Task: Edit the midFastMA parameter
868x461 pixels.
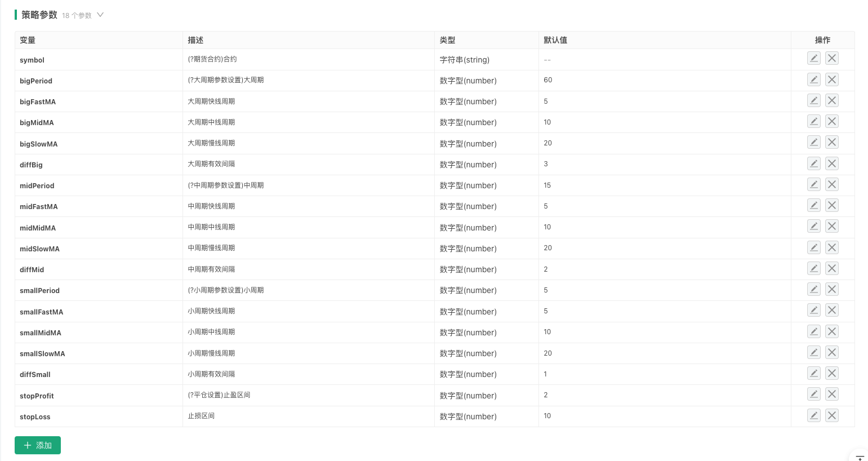Action: click(x=814, y=205)
